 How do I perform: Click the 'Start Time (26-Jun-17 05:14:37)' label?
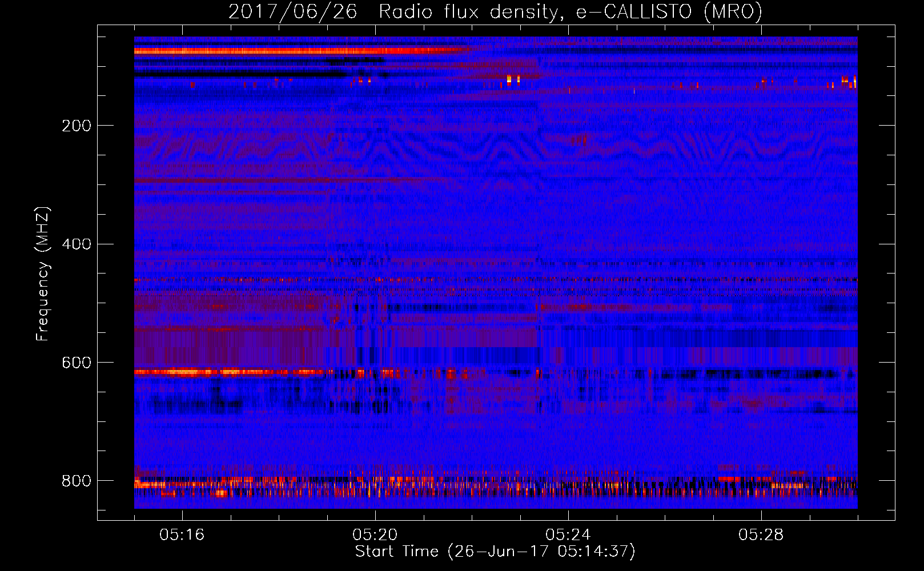coord(495,552)
